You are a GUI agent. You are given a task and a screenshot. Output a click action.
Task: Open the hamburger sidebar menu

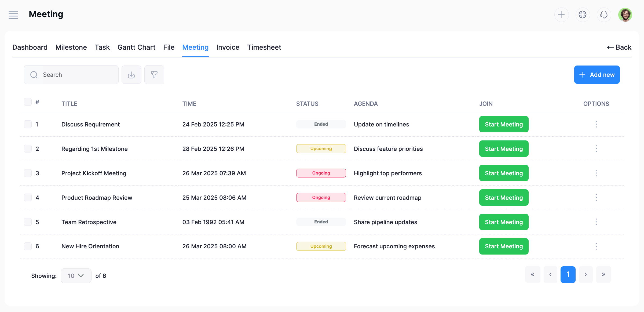click(13, 15)
